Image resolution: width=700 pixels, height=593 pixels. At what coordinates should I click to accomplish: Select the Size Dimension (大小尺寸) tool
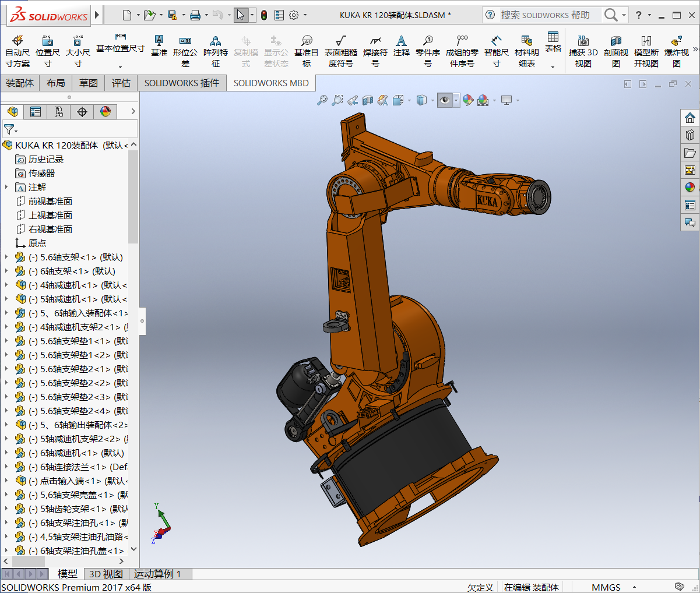tap(78, 51)
